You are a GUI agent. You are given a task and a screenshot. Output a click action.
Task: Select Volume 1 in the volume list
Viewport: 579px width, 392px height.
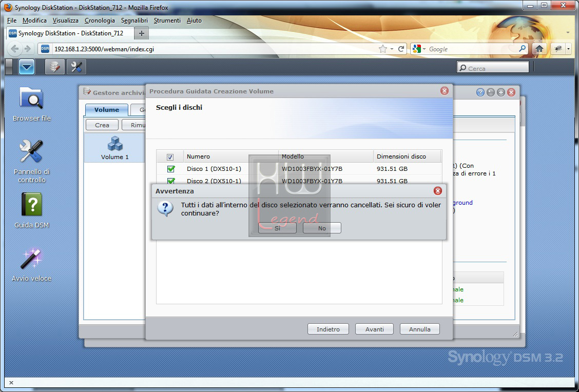click(x=115, y=148)
